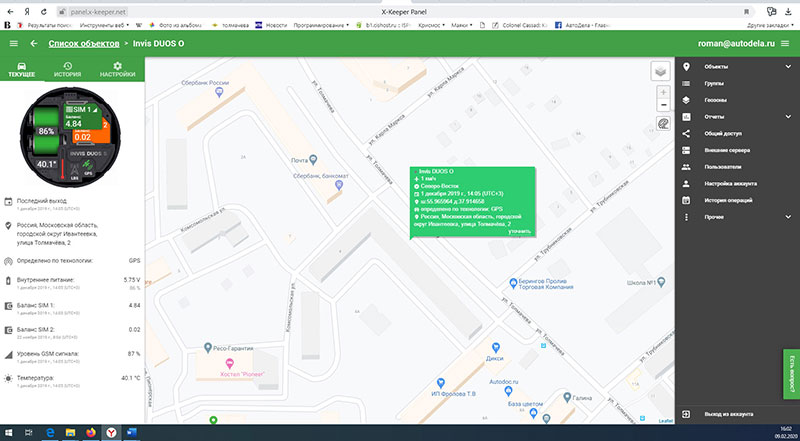Viewport: 800px width, 441px height.
Task: Select the Текущее tab
Action: [22, 69]
